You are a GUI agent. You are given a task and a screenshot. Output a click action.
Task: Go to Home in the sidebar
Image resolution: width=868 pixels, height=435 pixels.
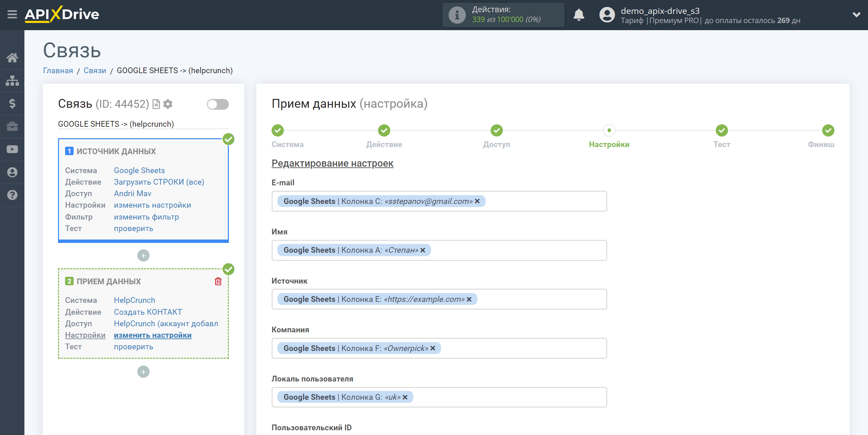[12, 58]
